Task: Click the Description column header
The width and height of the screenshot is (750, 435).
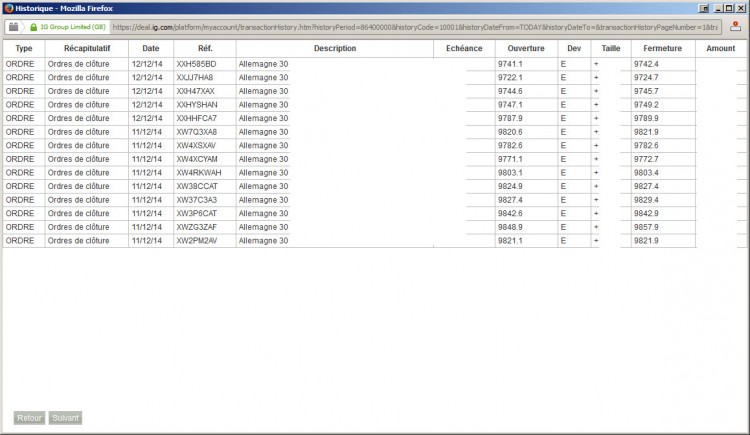Action: (335, 48)
